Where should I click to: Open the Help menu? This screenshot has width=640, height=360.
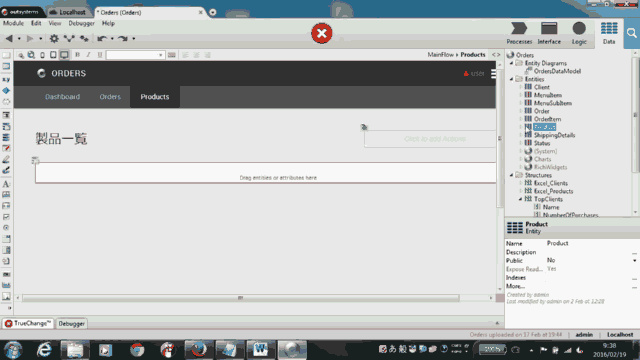108,23
